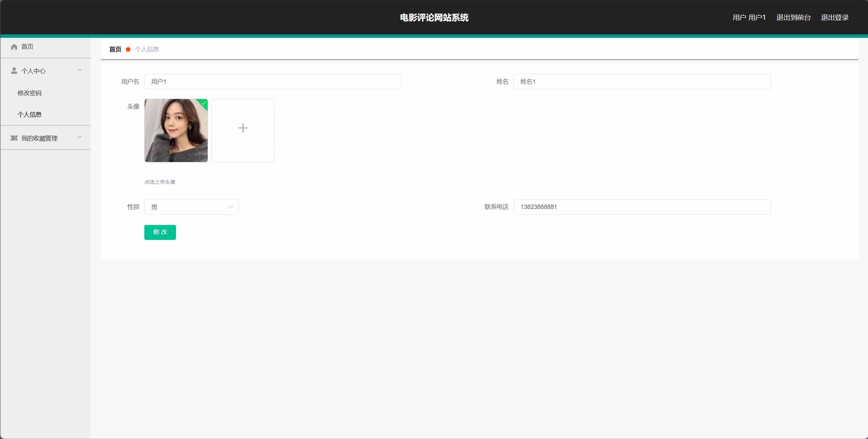Click 退出到前台 in header
This screenshot has width=868, height=439.
point(793,17)
